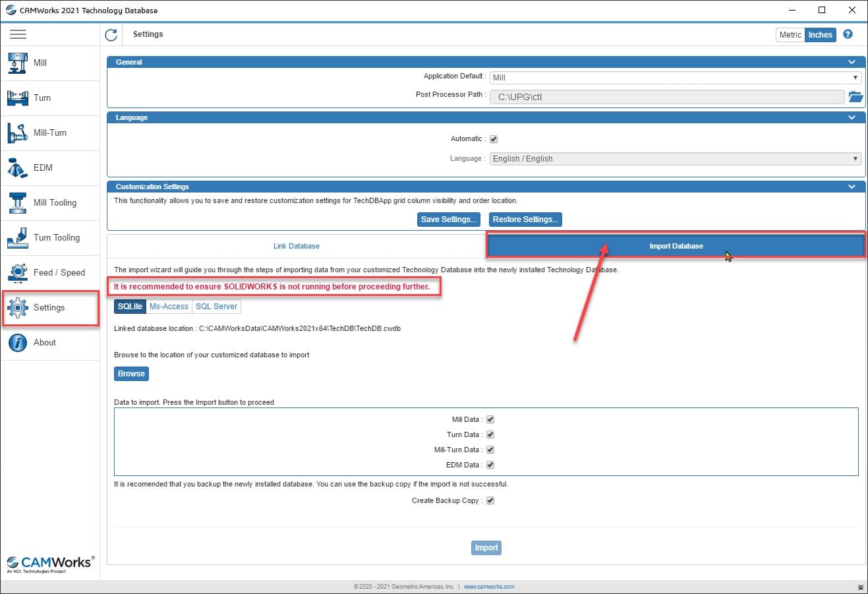Click the Linked database location text
This screenshot has width=868, height=594.
click(x=258, y=328)
